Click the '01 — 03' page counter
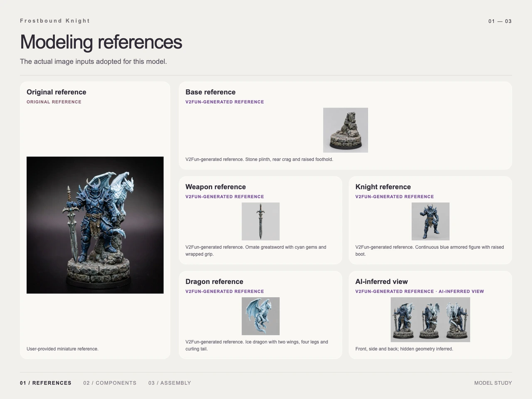This screenshot has height=399, width=532. coord(500,21)
